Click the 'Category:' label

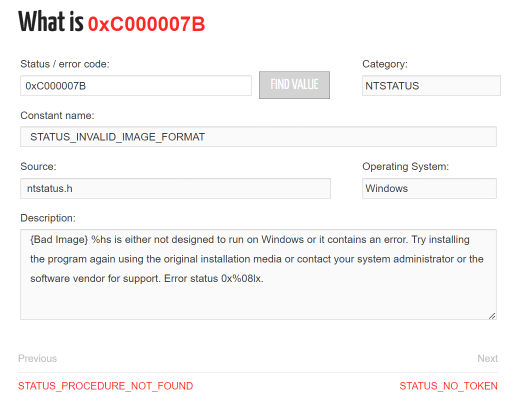tap(385, 64)
